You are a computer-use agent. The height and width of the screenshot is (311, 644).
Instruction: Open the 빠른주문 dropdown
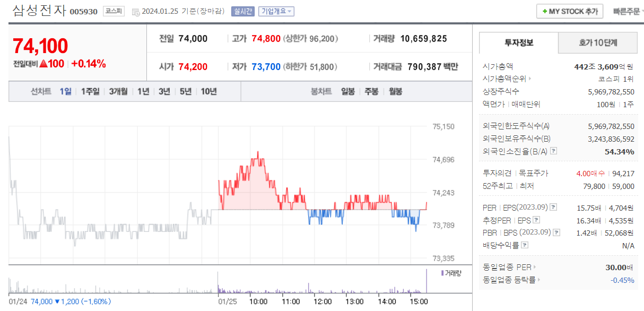[628, 11]
